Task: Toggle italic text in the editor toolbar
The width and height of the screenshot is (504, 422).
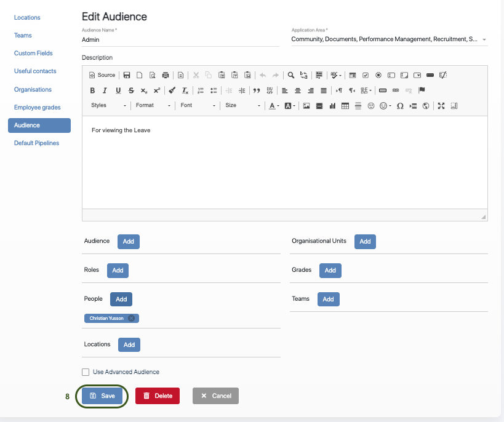Action: tap(105, 90)
